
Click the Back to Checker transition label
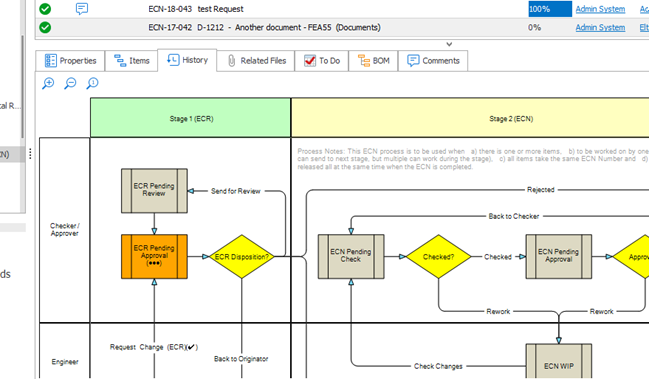[514, 216]
